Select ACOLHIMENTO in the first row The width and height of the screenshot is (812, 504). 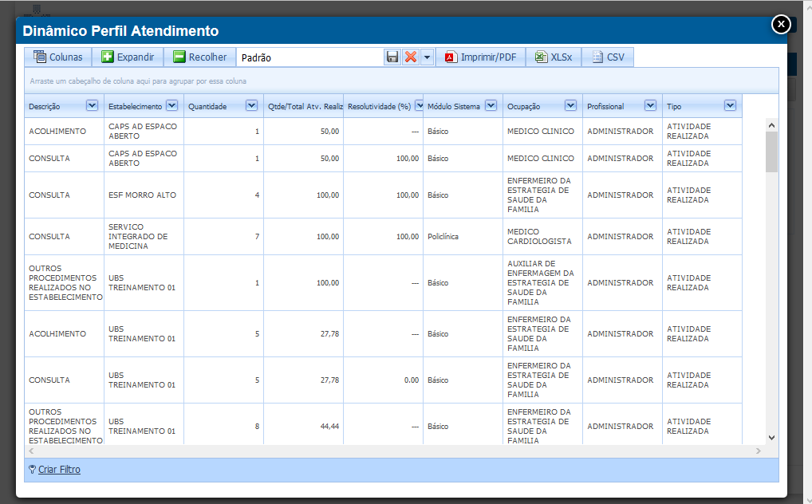pos(65,132)
